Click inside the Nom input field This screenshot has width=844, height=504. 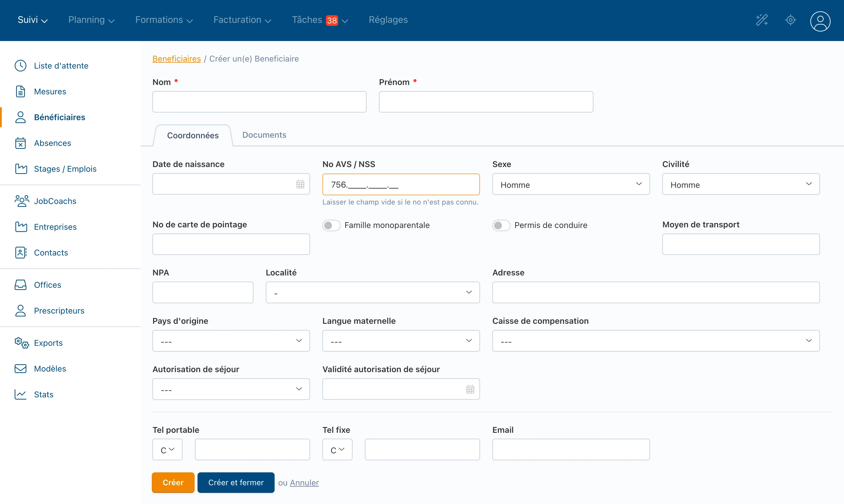(259, 102)
